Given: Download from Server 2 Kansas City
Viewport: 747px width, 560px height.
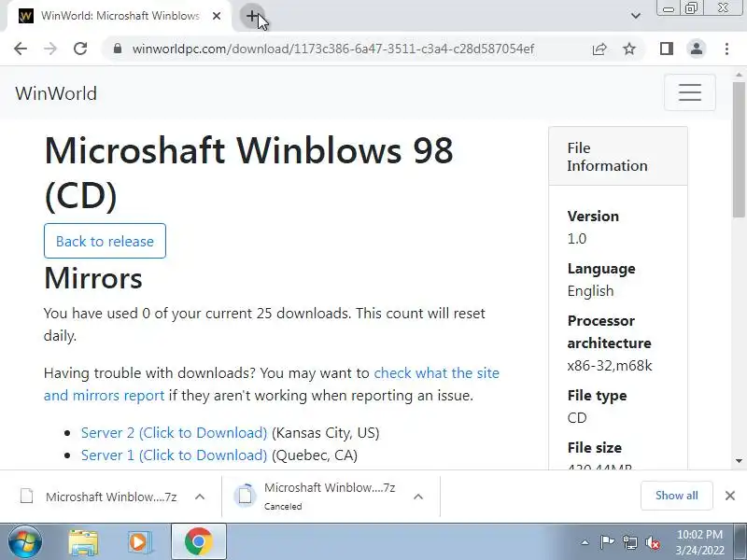Looking at the screenshot, I should (x=174, y=432).
